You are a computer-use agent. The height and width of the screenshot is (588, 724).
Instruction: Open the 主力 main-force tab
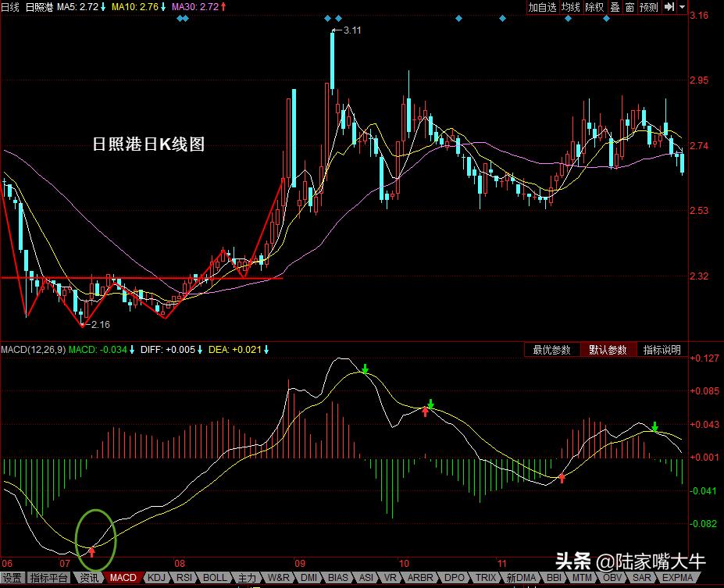248,578
